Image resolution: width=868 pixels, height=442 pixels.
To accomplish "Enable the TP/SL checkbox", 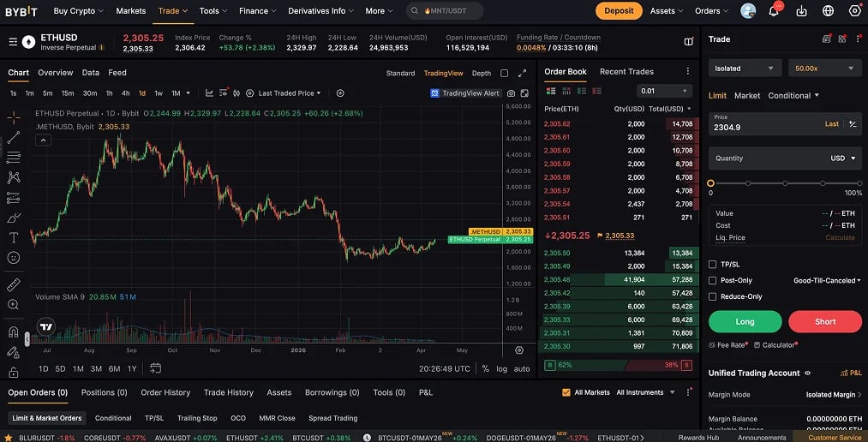I will [x=712, y=265].
